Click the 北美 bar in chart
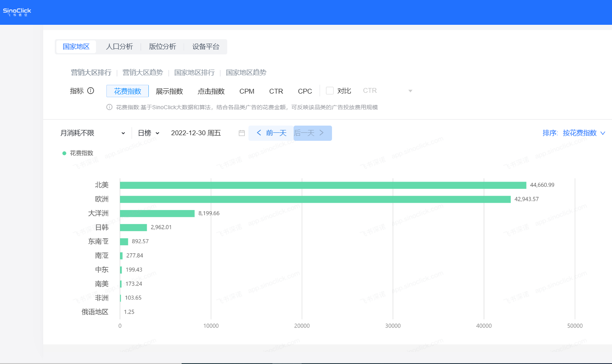Viewport: 612px width, 364px height. [x=323, y=185]
